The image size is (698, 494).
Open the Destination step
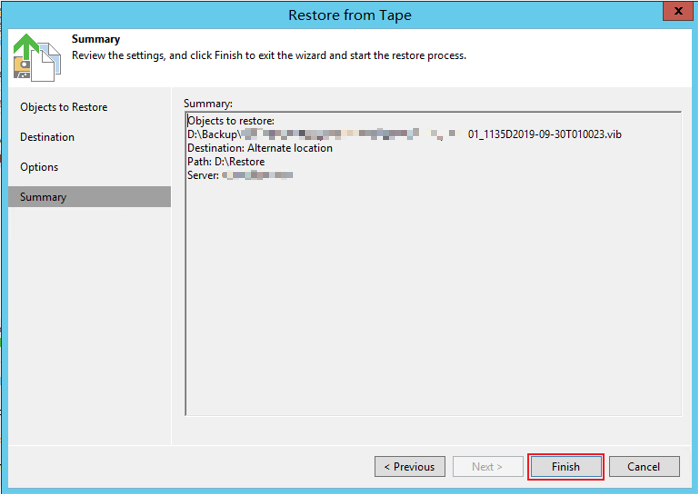[47, 137]
